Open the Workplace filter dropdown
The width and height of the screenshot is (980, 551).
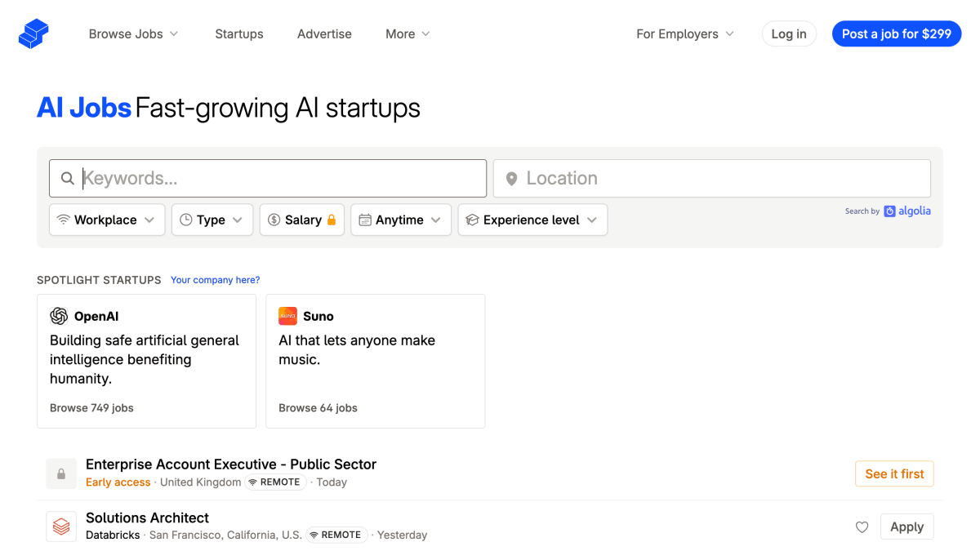coord(107,220)
